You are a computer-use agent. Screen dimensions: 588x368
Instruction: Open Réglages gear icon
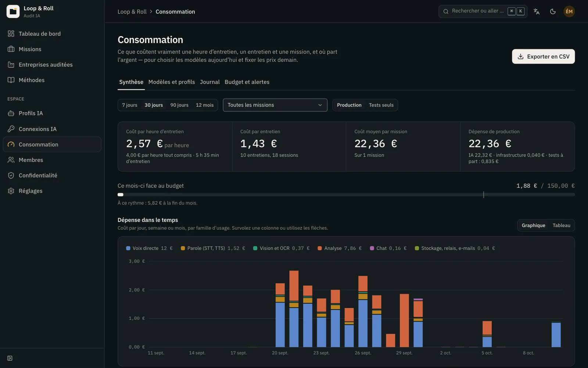tap(11, 191)
